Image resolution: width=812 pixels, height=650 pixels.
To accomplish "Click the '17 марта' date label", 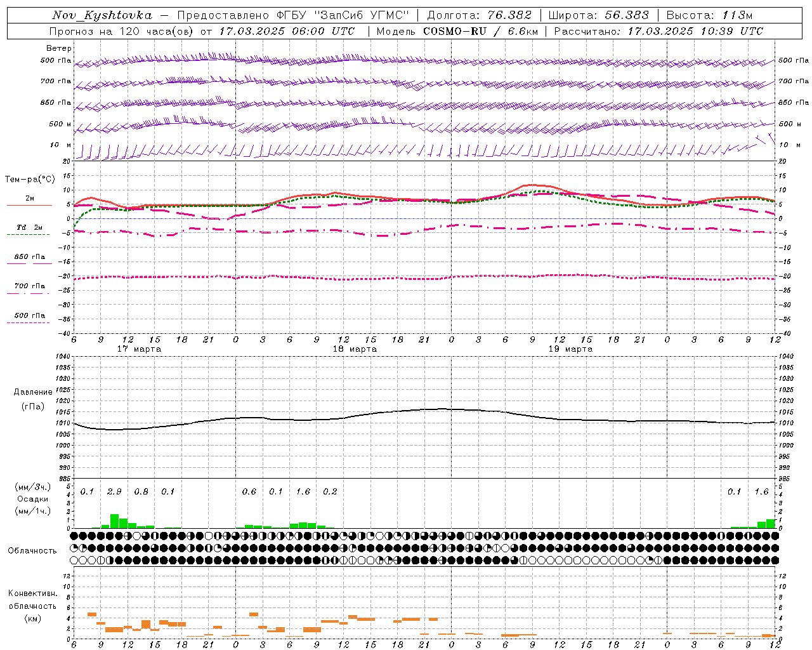I will (x=139, y=349).
